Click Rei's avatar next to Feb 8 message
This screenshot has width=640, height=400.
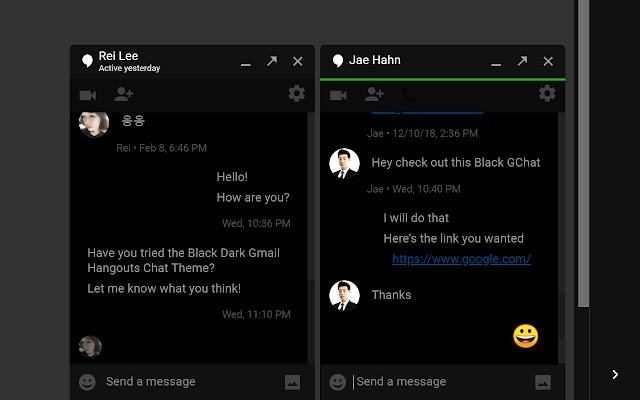click(94, 124)
